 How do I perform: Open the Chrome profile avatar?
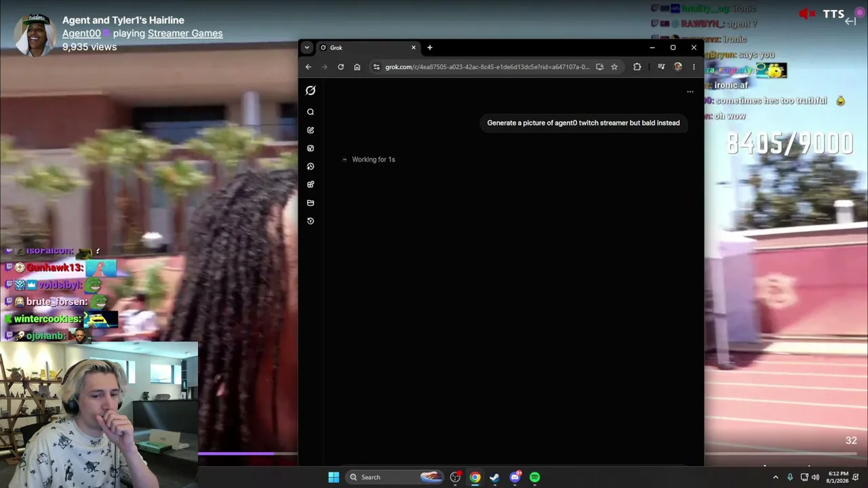(677, 67)
